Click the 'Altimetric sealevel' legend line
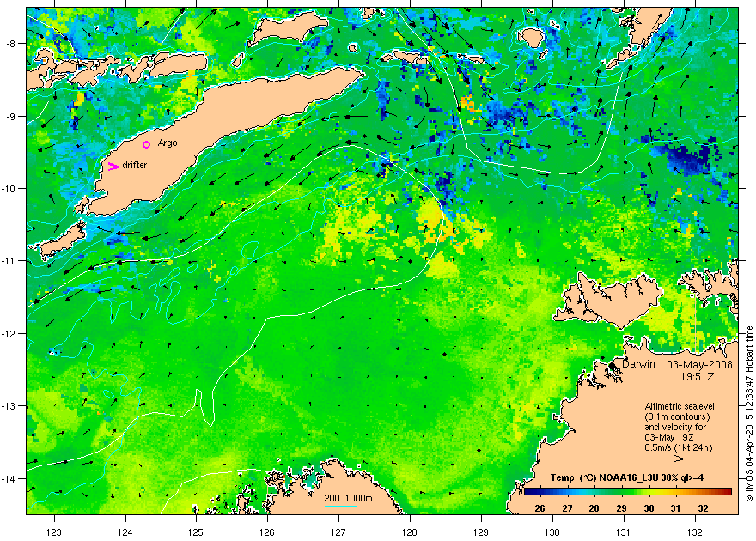The image size is (756, 541). click(680, 407)
